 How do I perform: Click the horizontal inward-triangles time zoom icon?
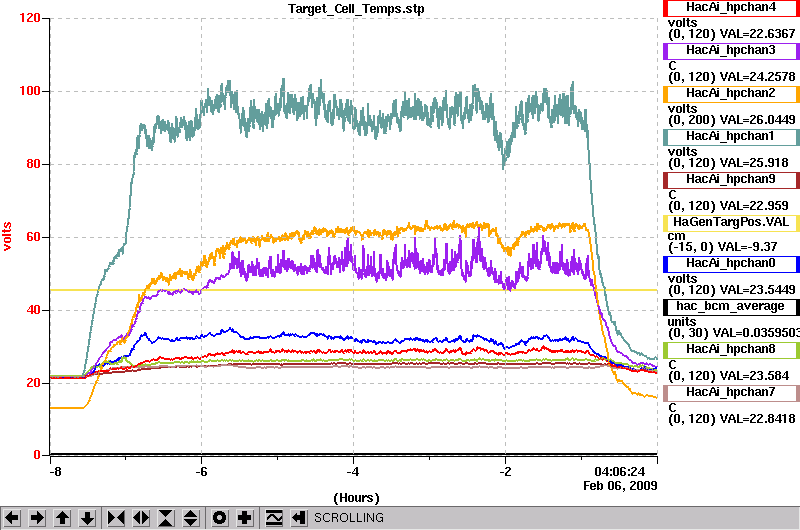tap(116, 518)
